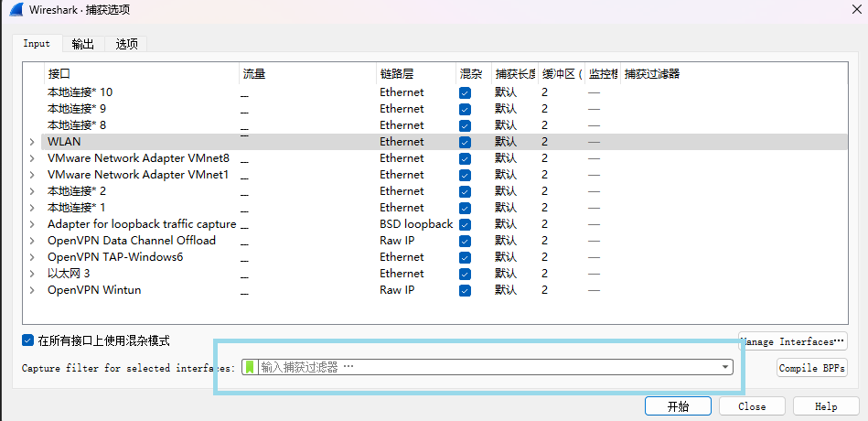The height and width of the screenshot is (421, 868).
Task: Open the capture filter dropdown arrow
Action: (x=725, y=367)
